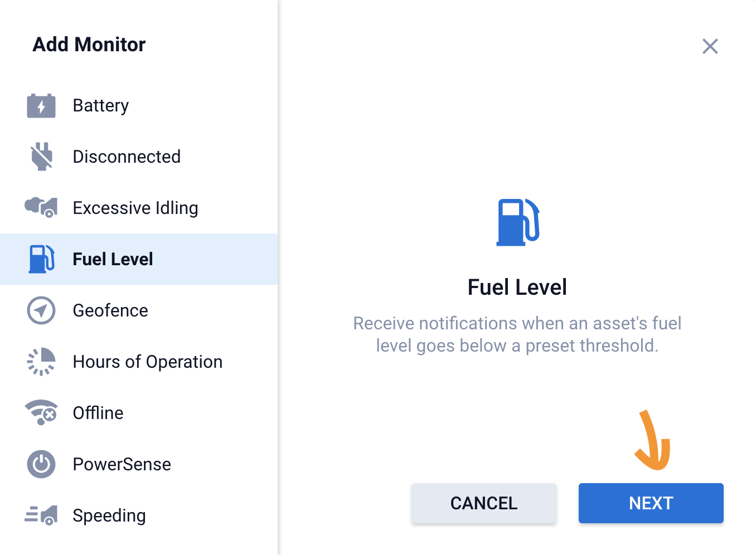
Task: Select the Battery monitor type
Action: [x=101, y=105]
